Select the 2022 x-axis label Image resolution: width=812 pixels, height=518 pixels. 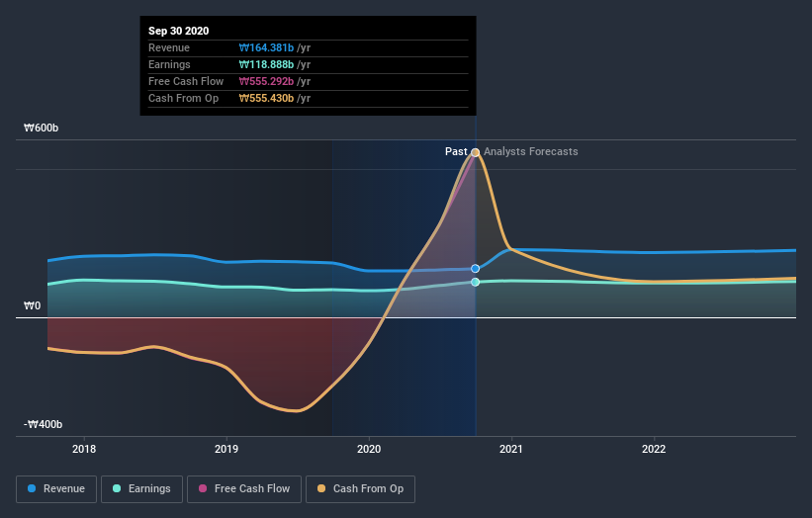(654, 449)
